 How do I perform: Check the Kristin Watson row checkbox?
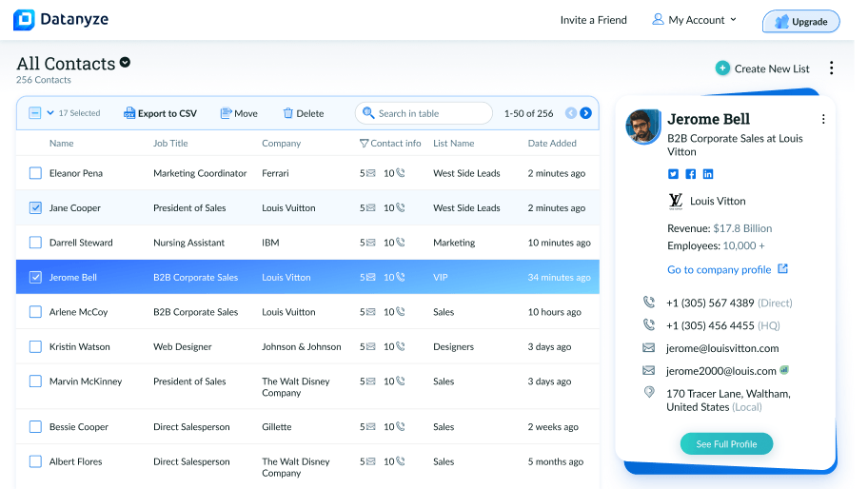(35, 347)
